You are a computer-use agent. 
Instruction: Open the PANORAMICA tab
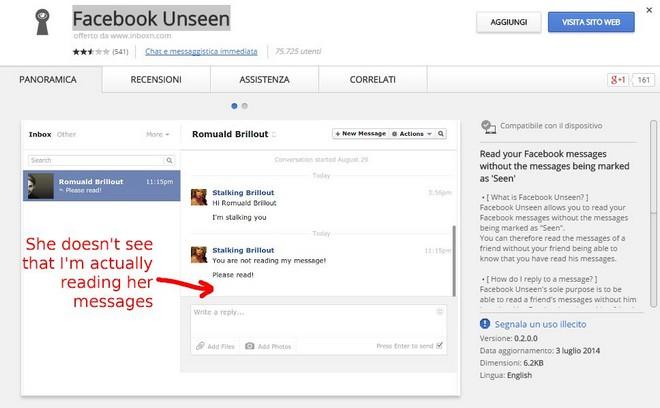tap(48, 80)
